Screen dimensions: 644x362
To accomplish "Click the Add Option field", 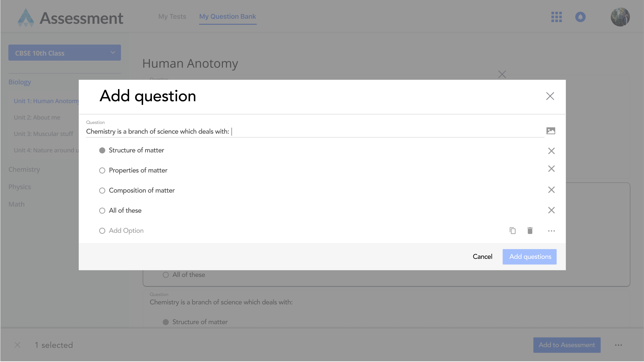I will 126,230.
